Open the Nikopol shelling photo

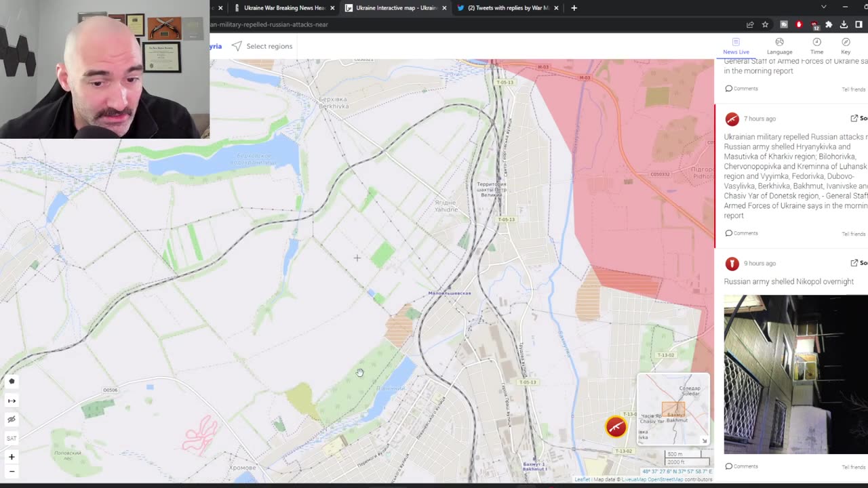(795, 374)
